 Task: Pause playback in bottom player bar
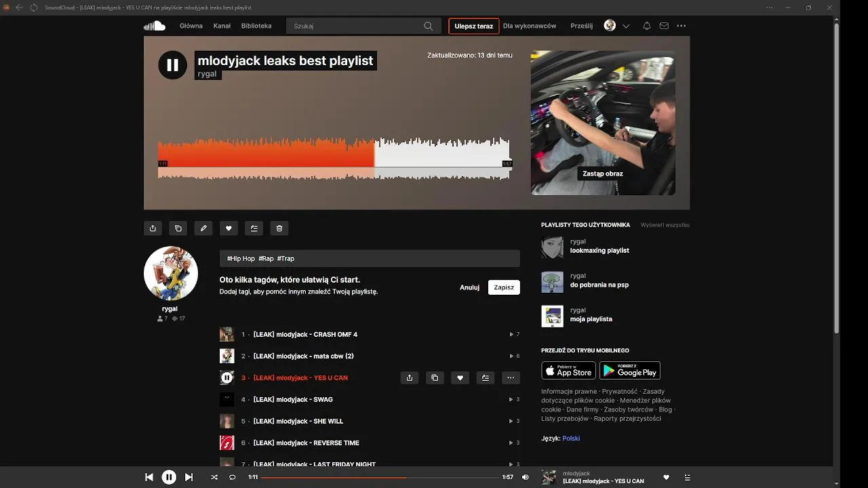169,477
